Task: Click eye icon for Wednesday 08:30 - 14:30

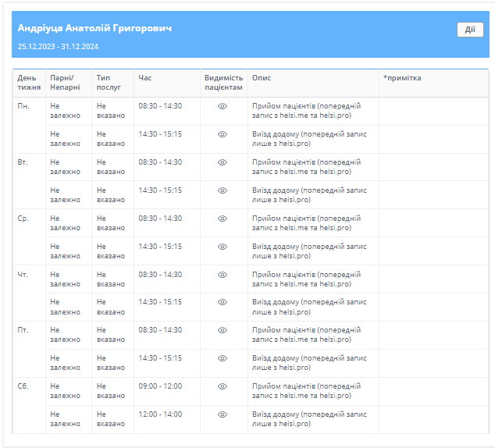Action: point(223,219)
